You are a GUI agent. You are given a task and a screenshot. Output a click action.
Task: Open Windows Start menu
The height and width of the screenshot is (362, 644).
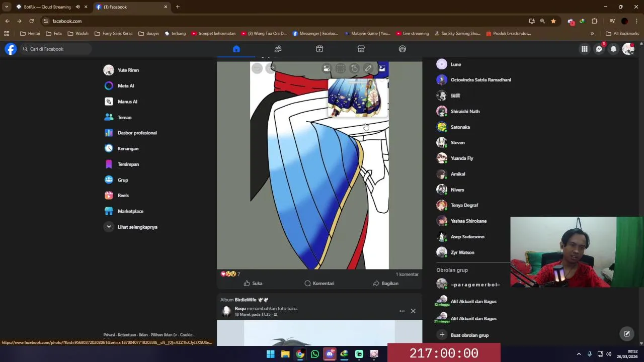[x=271, y=354]
